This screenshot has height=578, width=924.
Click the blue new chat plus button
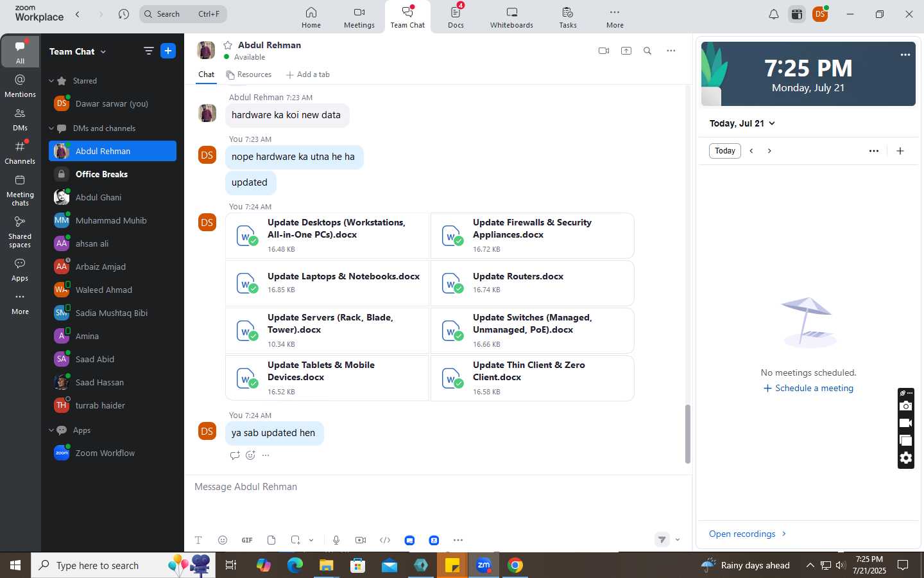click(x=168, y=51)
